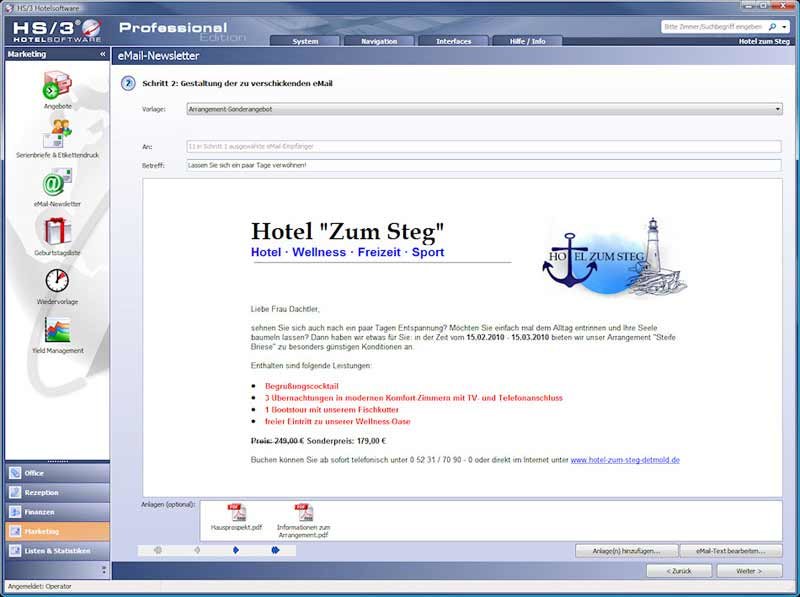Screen dimensions: 800x597
Task: Click the HS/3 Hotelsoftware logo
Action: 57,31
